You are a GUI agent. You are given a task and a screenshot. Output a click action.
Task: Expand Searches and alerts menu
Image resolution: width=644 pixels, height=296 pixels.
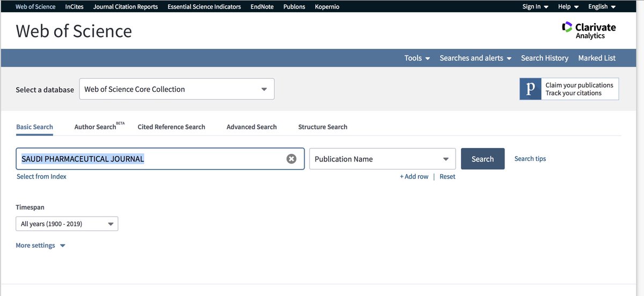[475, 58]
